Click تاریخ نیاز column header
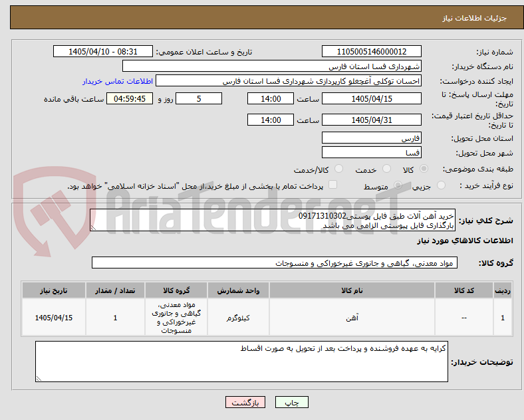Screen dimensions: 524x420 pos(54,290)
